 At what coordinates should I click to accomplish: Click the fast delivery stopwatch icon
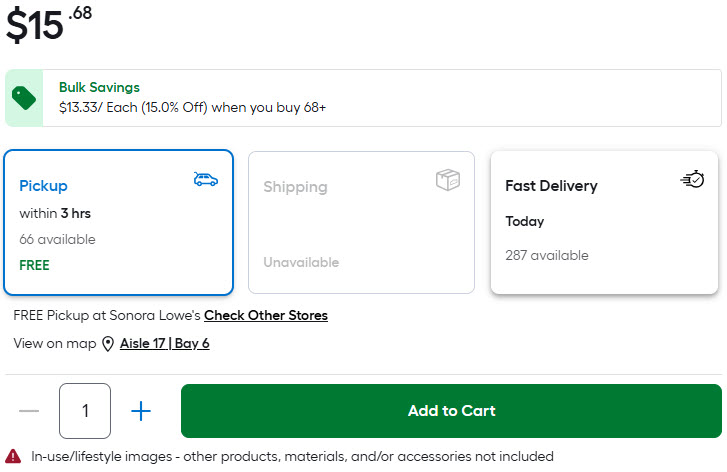click(x=692, y=180)
